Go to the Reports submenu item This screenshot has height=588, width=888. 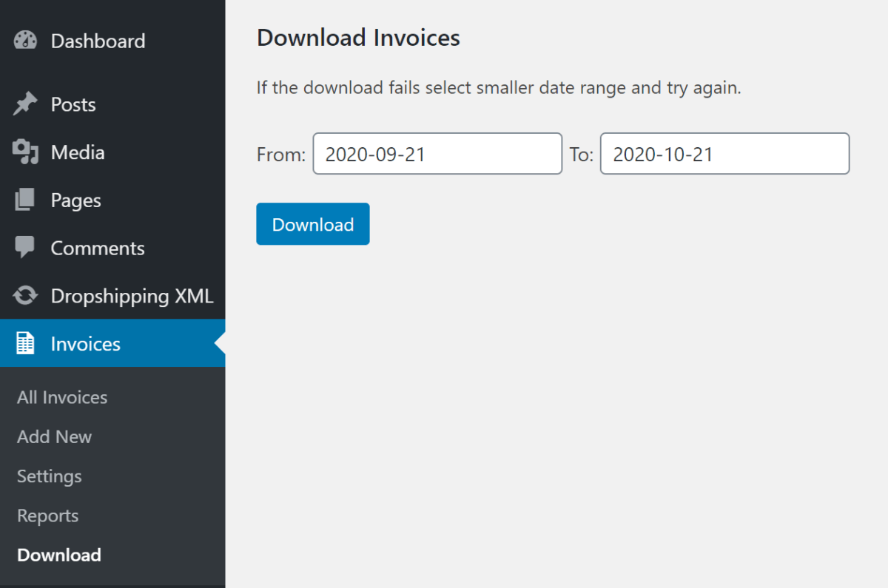[x=47, y=516]
